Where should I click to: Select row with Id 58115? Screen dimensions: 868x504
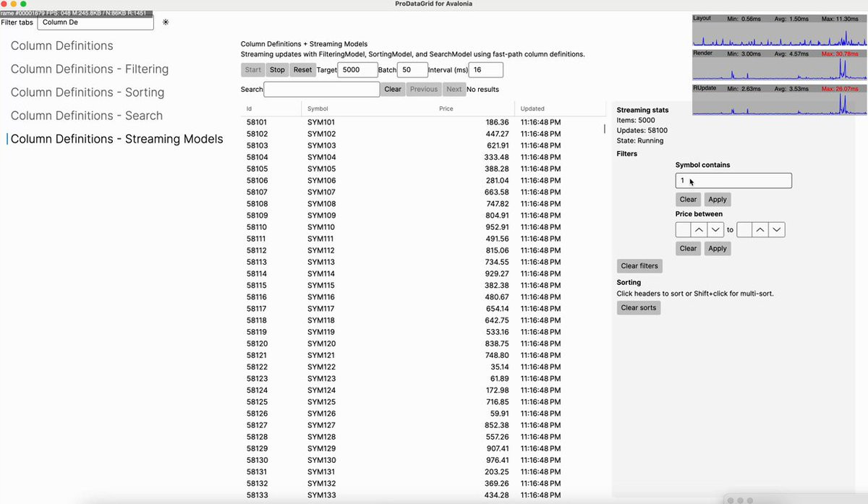(x=423, y=286)
